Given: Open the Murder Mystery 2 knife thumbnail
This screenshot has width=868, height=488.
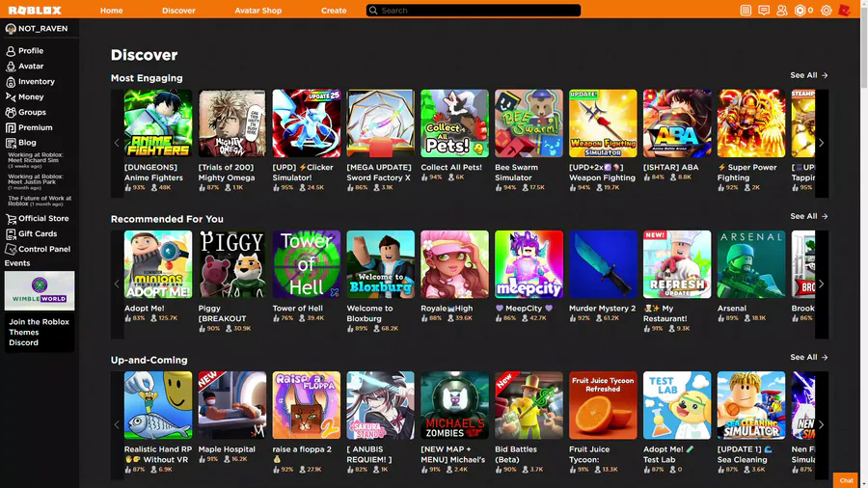Looking at the screenshot, I should point(604,264).
